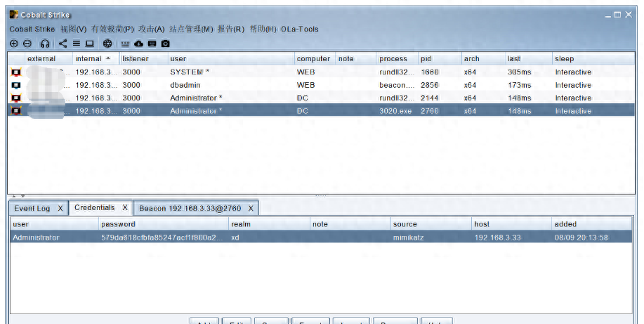The image size is (644, 324).
Task: Close the Beacon 192.168.3.33@2760 tab
Action: [251, 209]
